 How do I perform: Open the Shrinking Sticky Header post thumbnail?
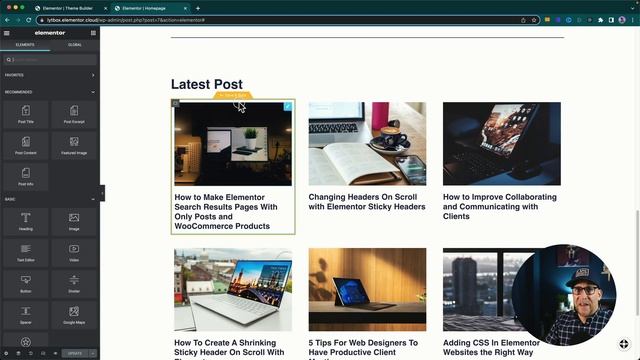coord(233,289)
